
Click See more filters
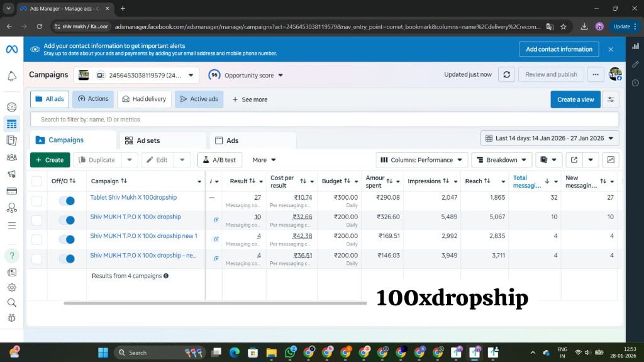(x=250, y=99)
